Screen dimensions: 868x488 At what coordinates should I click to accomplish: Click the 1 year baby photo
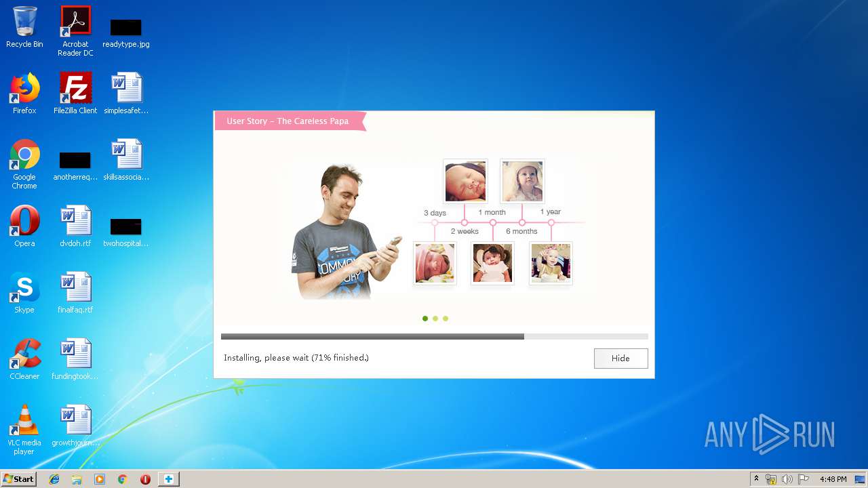click(551, 264)
